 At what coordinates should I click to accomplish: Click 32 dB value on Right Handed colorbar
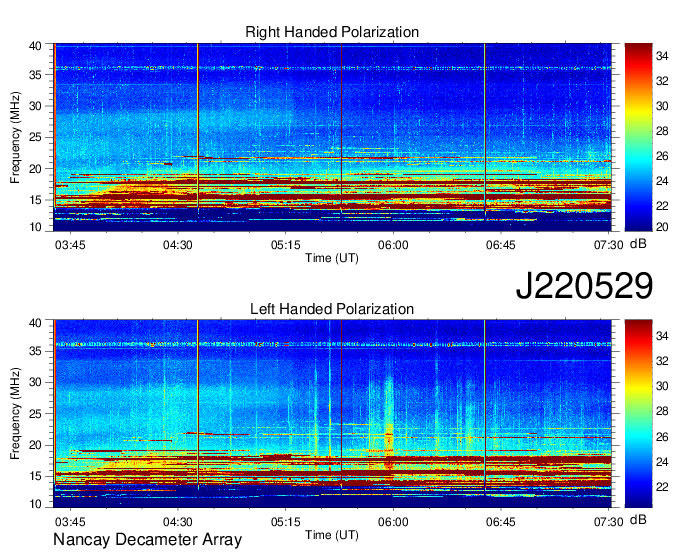point(662,81)
